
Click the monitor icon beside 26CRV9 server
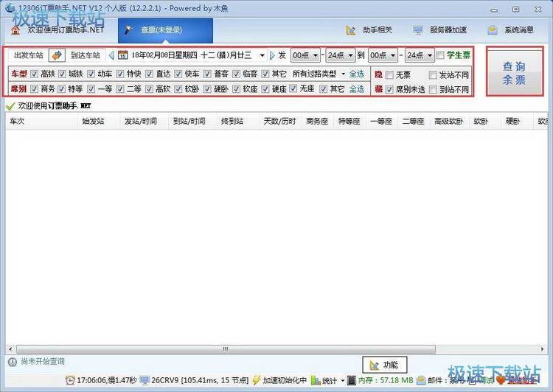[145, 380]
